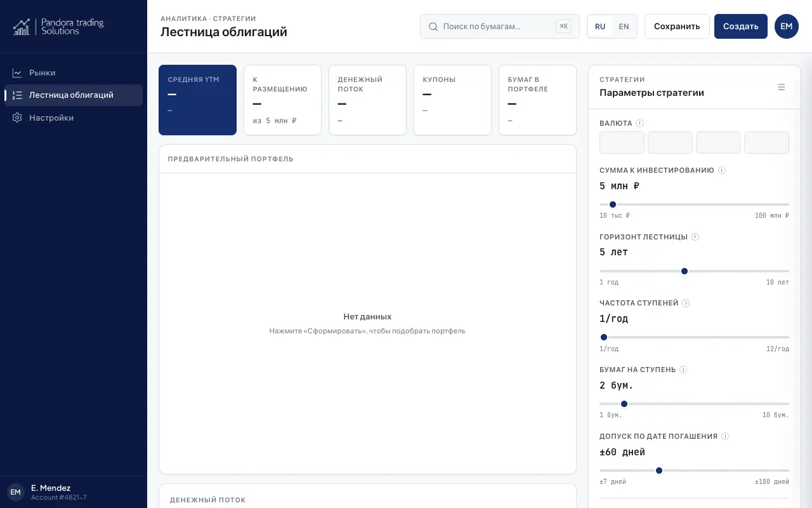Select the Купоны summary card
The image size is (812, 508).
point(452,100)
